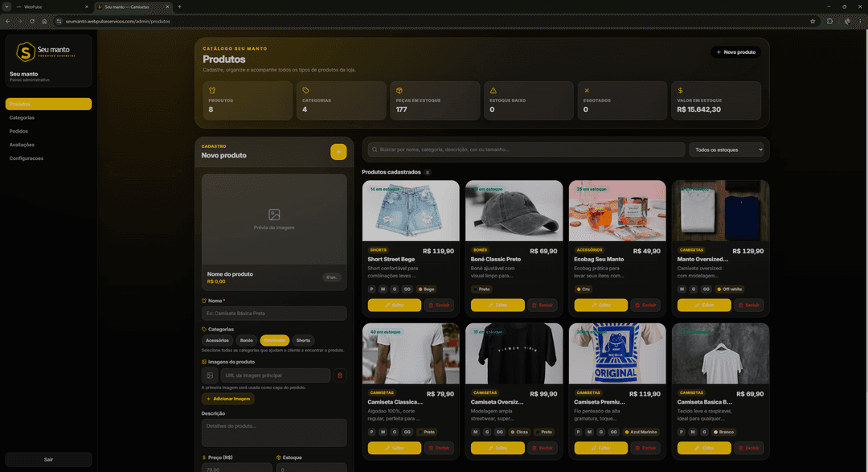Click the Descrição text area

point(274,433)
